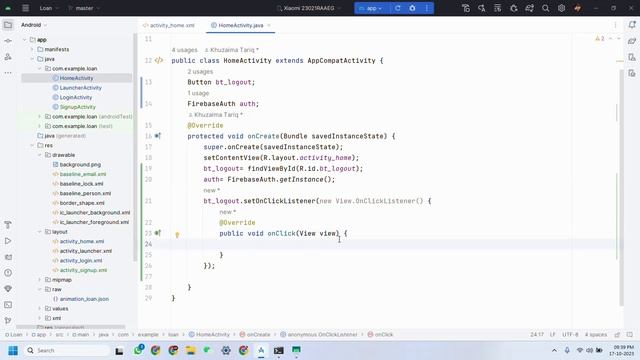This screenshot has width=640, height=360.
Task: Open the Problems tool window icon
Action: coord(8,273)
